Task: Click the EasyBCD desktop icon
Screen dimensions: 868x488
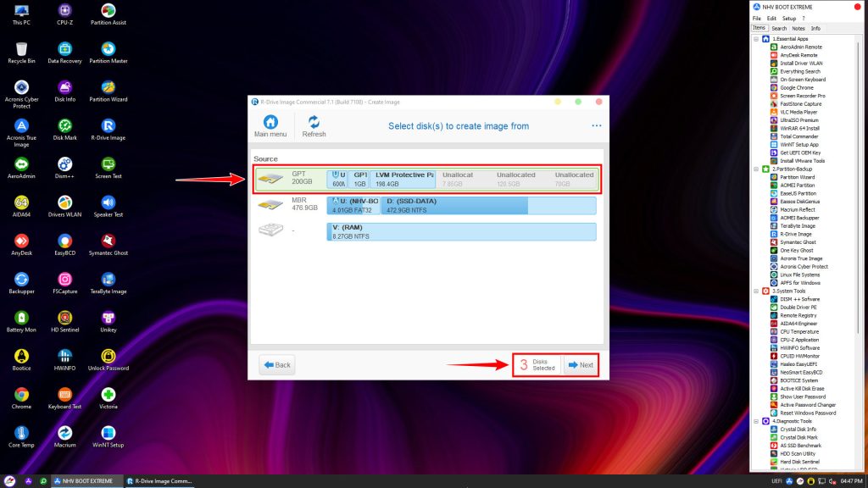Action: coord(64,245)
